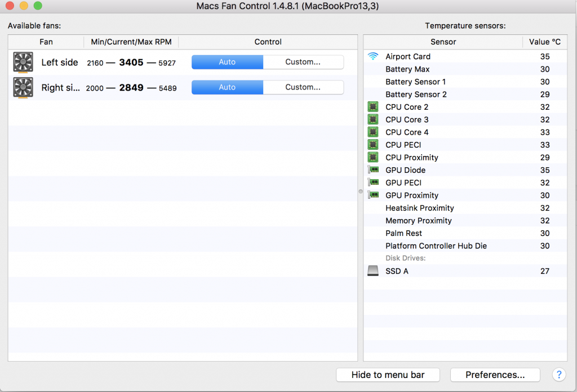Image resolution: width=577 pixels, height=392 pixels.
Task: Select the CPU Proximity label
Action: 412,157
